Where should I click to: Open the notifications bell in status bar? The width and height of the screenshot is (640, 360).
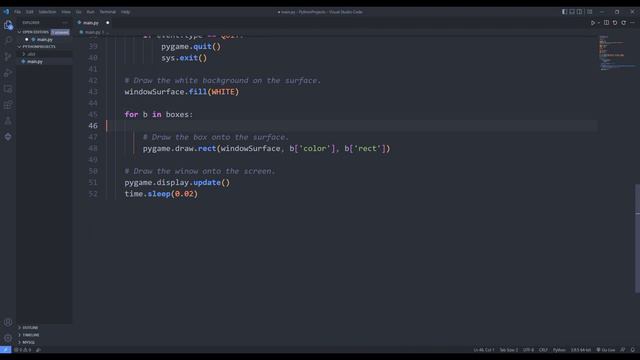pos(633,350)
